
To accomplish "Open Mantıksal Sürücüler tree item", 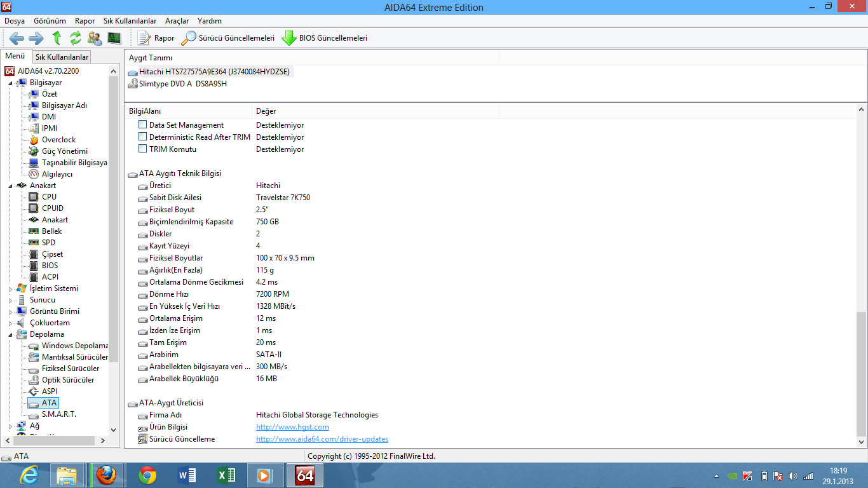I will [x=75, y=357].
